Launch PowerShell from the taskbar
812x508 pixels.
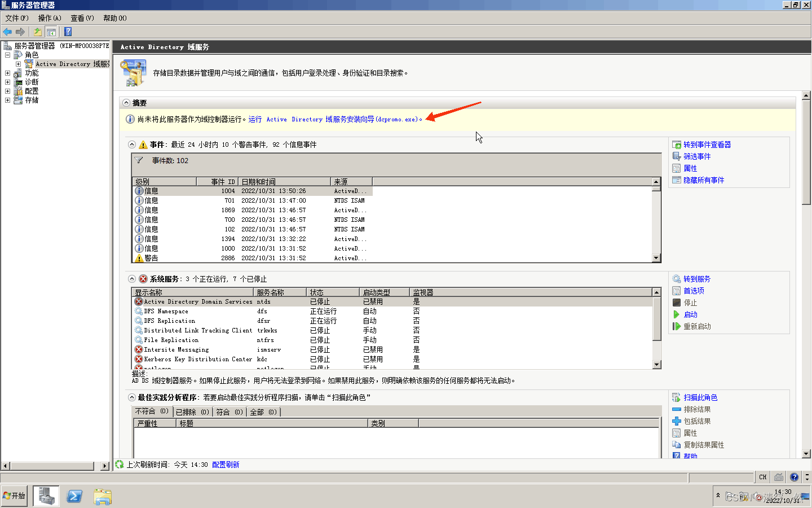pos(74,496)
